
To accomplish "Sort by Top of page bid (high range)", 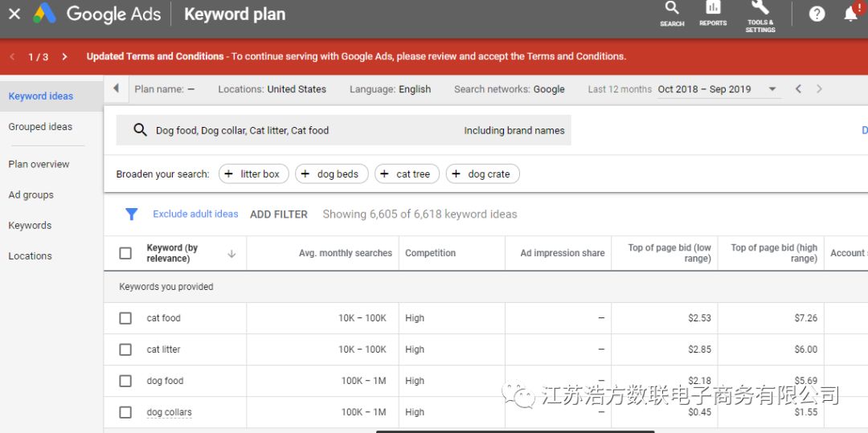I will [x=774, y=253].
